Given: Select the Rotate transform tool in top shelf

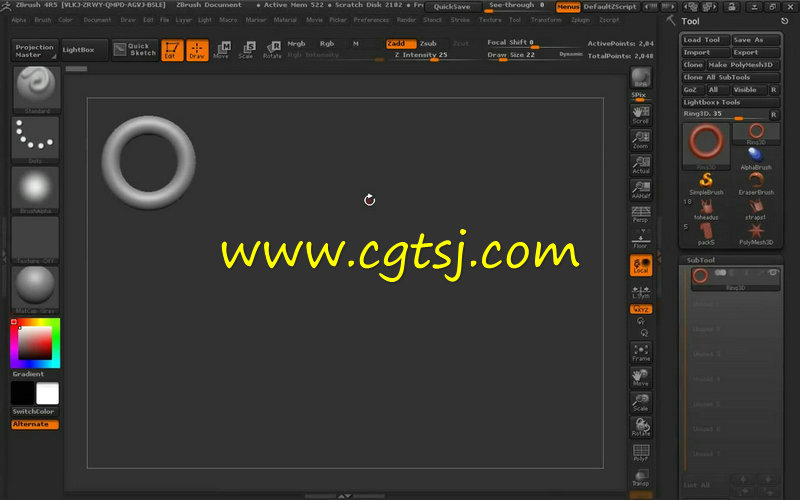Looking at the screenshot, I should (x=272, y=50).
